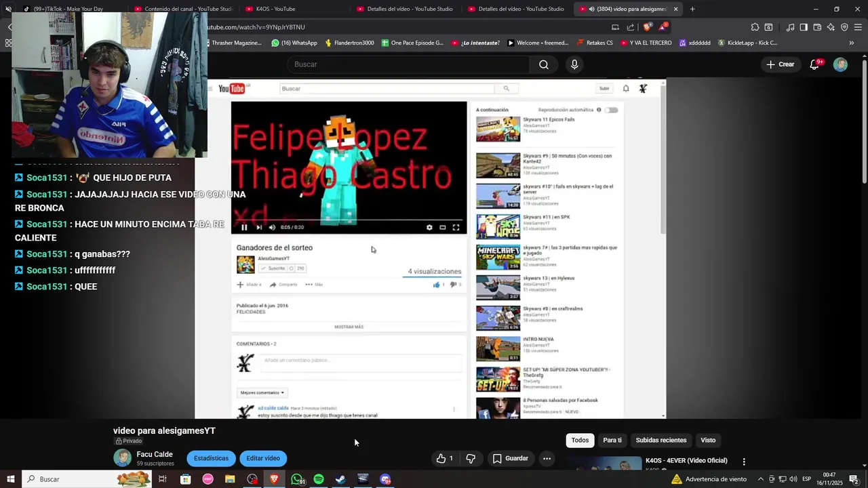Click bell icon in recorded old YouTube header
This screenshot has width=868, height=488.
click(626, 89)
